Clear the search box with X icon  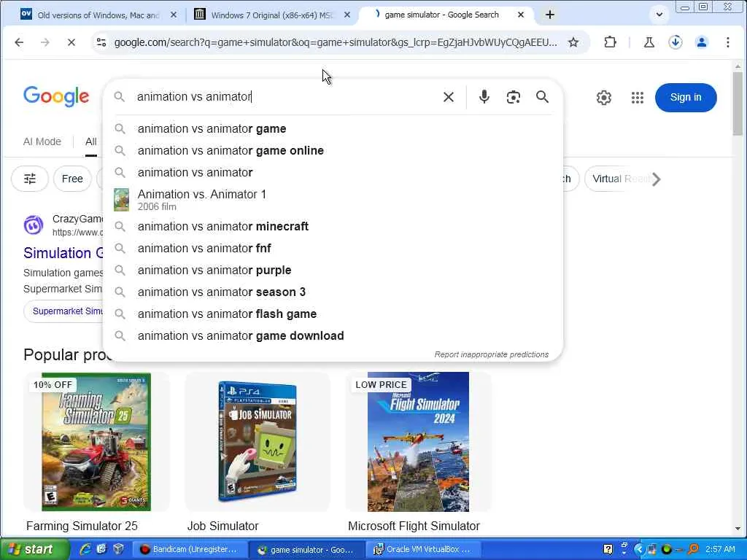click(x=449, y=97)
